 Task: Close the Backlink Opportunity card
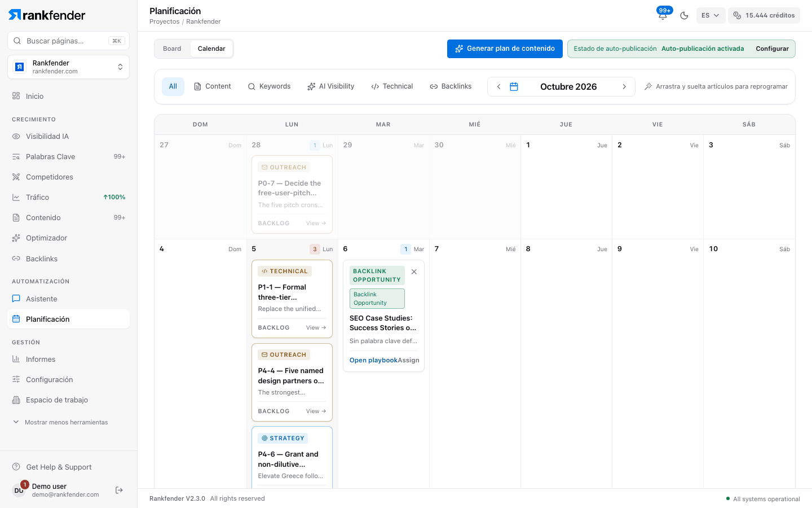coord(414,271)
